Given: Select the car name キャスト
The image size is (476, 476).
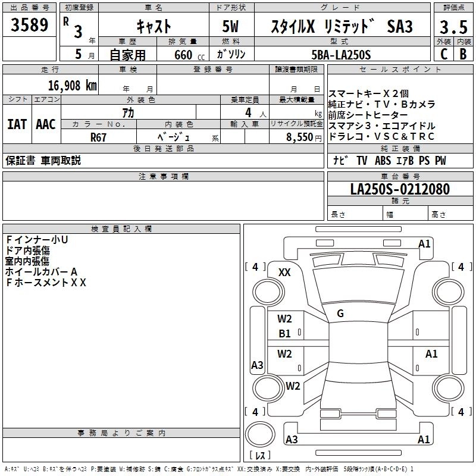Looking at the screenshot, I should [x=154, y=26].
